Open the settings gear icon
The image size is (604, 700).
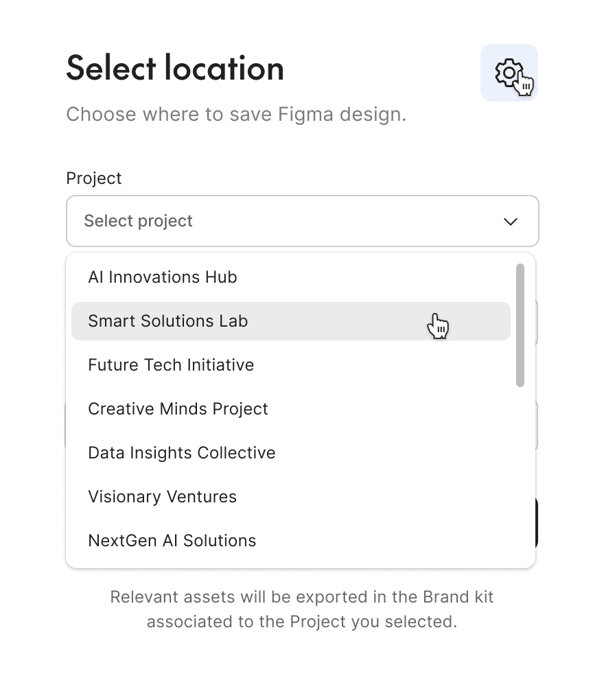coord(509,73)
